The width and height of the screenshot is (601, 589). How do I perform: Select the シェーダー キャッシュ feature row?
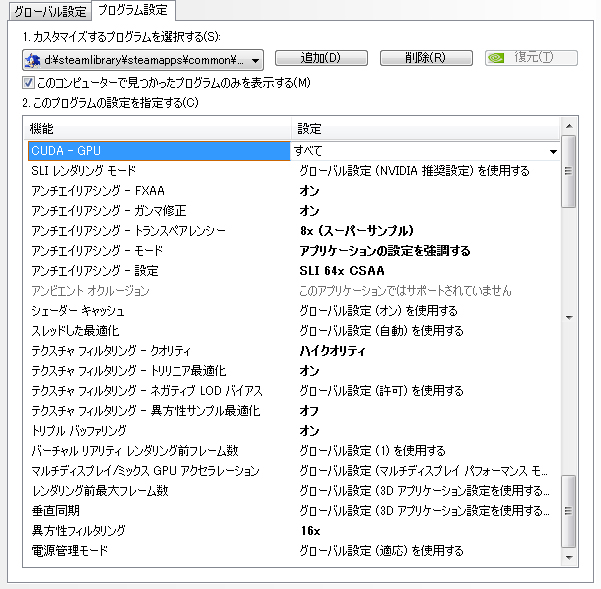(x=78, y=311)
